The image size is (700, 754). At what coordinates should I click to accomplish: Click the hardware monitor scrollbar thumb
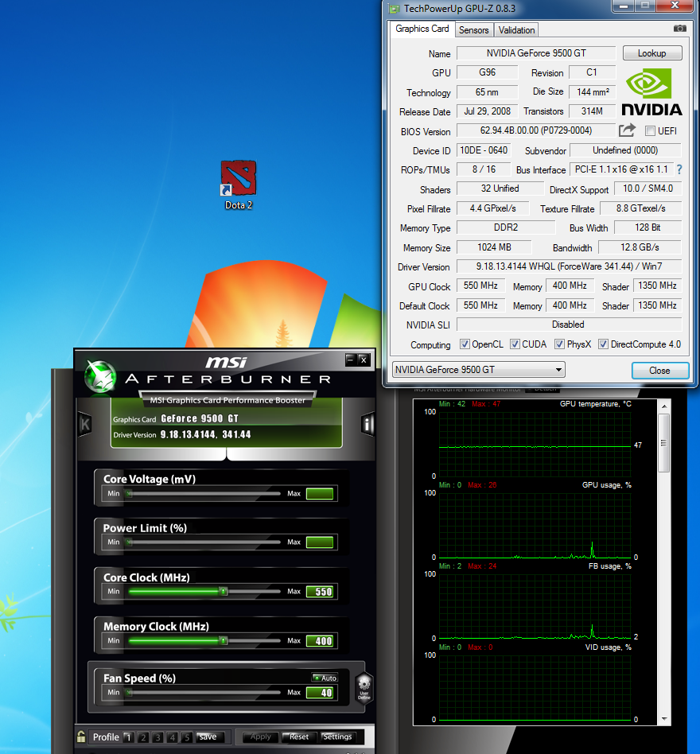click(x=664, y=443)
